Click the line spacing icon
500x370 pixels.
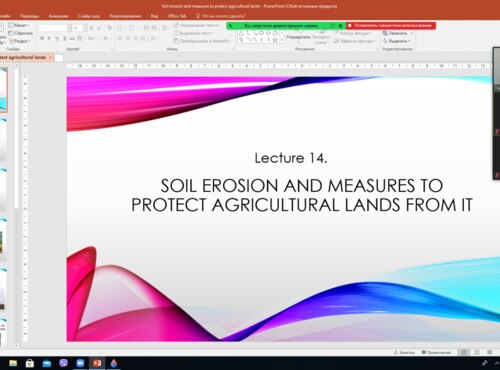point(165,28)
